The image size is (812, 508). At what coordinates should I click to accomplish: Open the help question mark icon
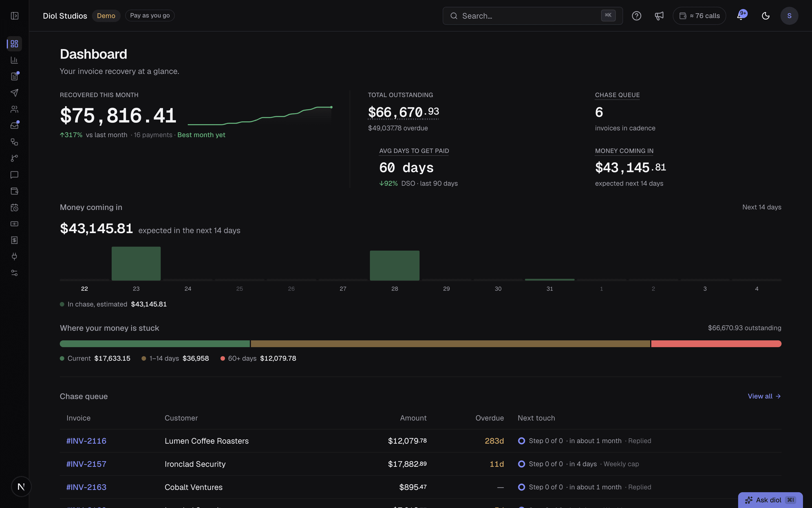tap(637, 16)
